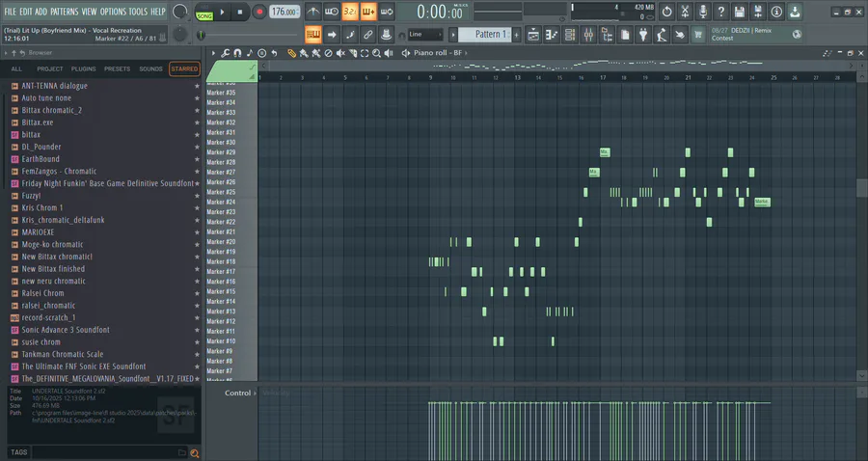Open the playlist window
The image size is (868, 461).
pos(533,35)
